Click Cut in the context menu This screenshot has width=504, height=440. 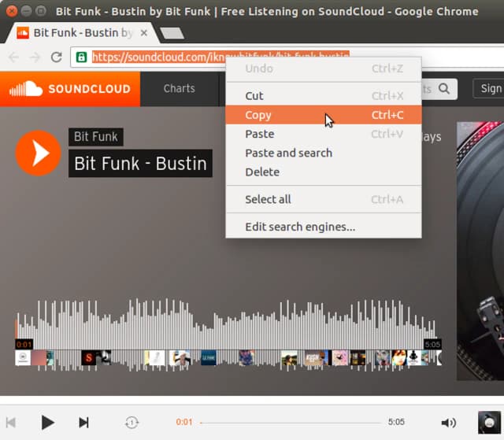[254, 96]
